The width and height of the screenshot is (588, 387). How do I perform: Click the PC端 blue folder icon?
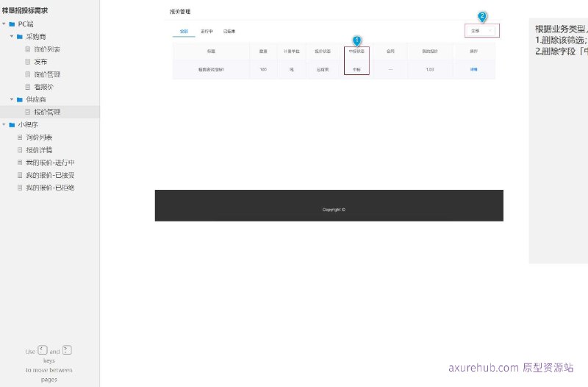[12, 24]
